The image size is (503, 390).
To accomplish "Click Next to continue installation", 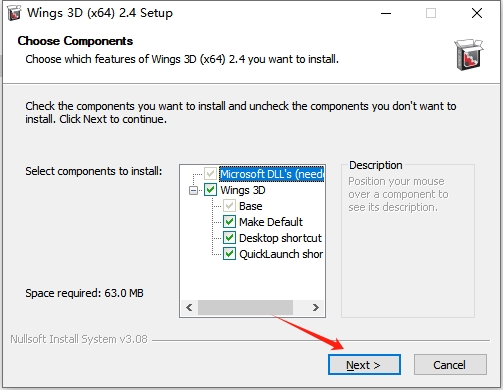I will pos(364,365).
